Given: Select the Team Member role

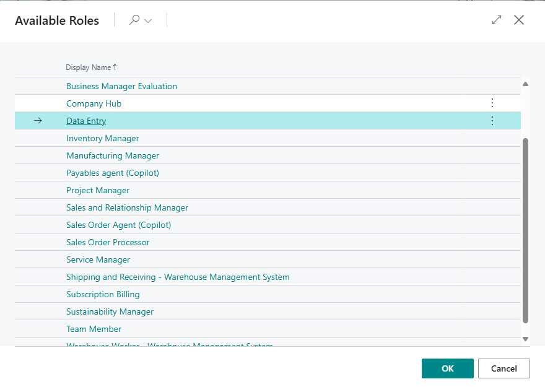Looking at the screenshot, I should click(x=94, y=329).
